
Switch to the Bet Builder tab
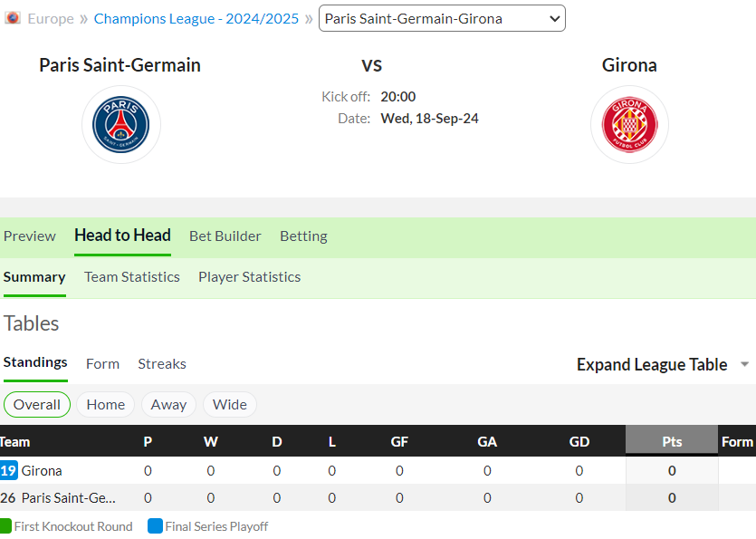(x=225, y=236)
